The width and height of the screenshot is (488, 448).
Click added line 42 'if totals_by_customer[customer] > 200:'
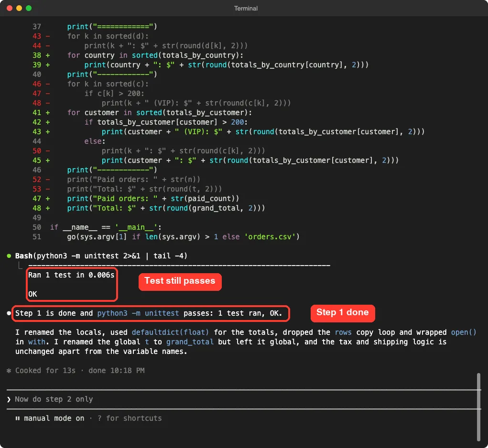coord(140,122)
